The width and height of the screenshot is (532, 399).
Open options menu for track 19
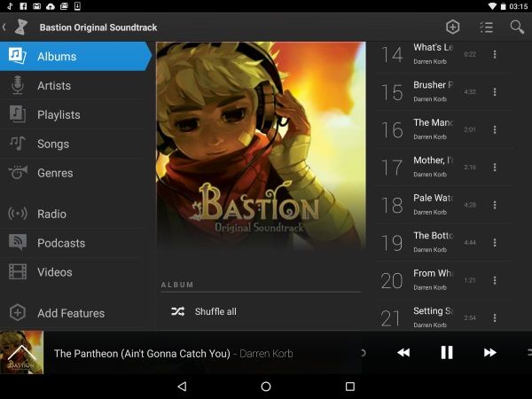coord(495,243)
